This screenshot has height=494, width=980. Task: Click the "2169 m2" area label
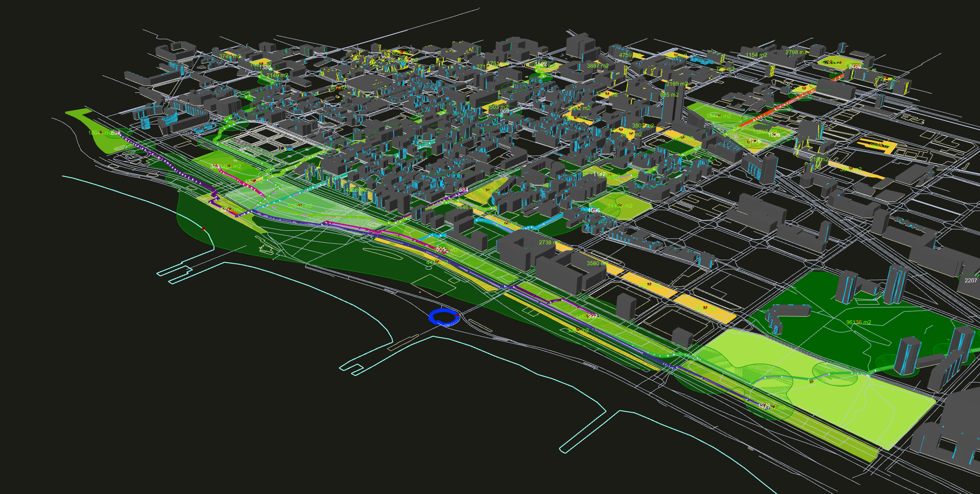point(677,84)
